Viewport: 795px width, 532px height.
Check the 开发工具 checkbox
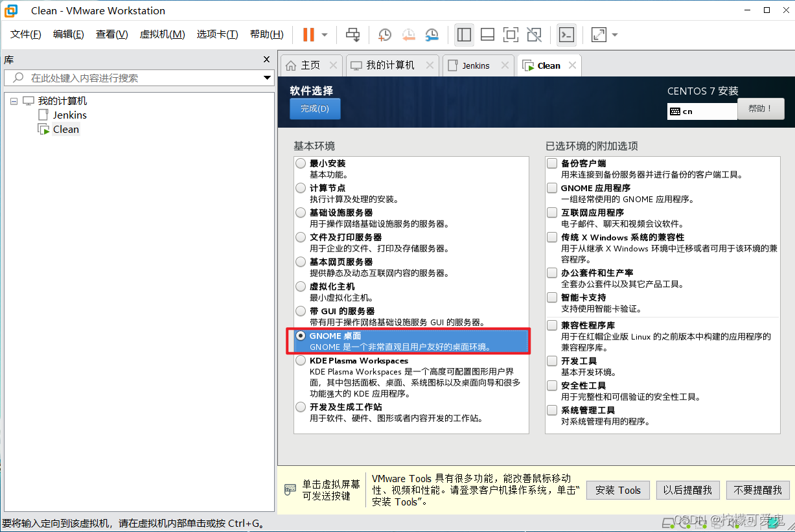point(552,361)
